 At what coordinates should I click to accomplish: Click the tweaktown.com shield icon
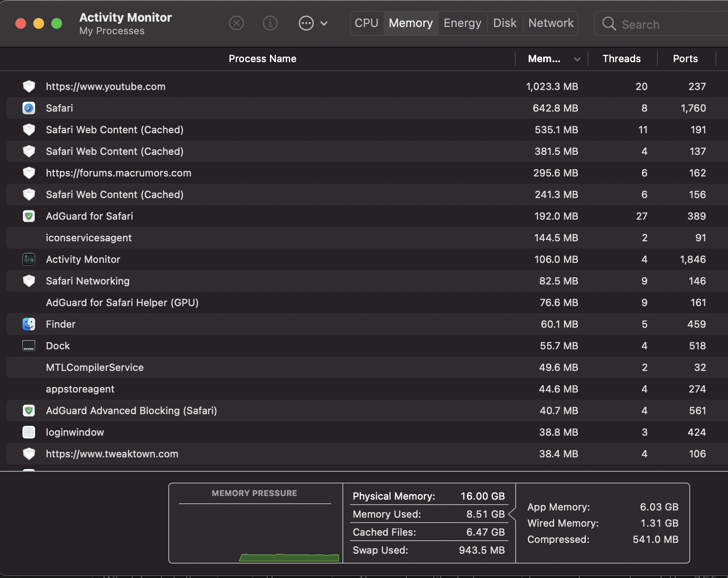[x=29, y=454]
